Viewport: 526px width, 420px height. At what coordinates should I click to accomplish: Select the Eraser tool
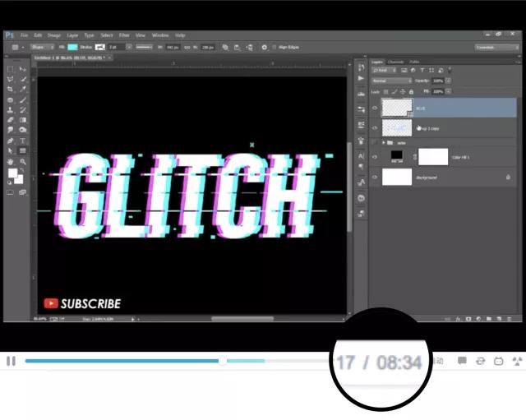click(11, 120)
